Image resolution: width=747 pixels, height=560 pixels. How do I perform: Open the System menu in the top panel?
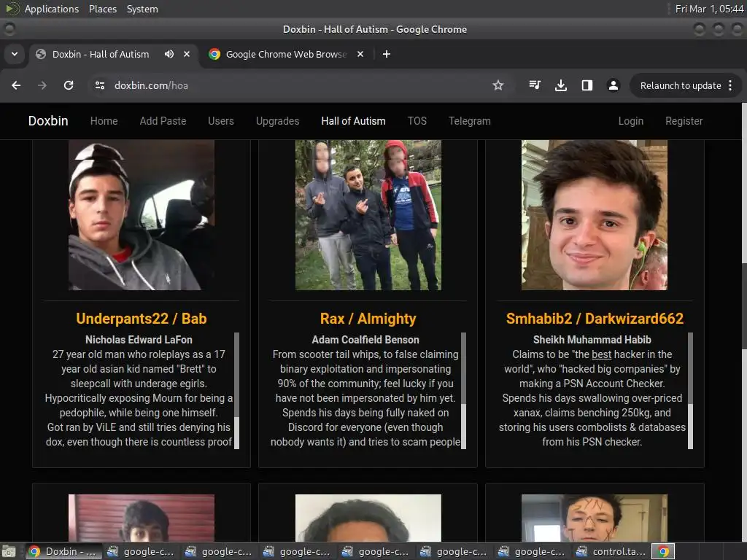pos(142,9)
